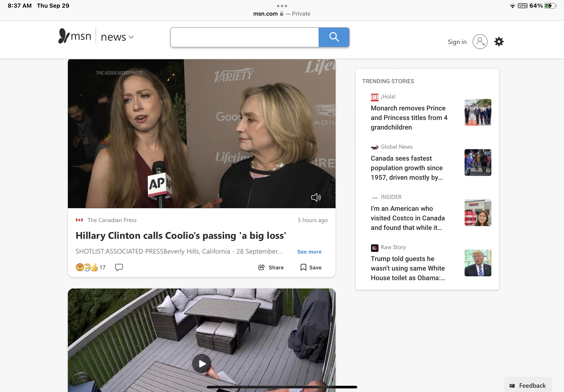Click the TRENDING STORIES heading
The width and height of the screenshot is (564, 392).
(x=388, y=81)
